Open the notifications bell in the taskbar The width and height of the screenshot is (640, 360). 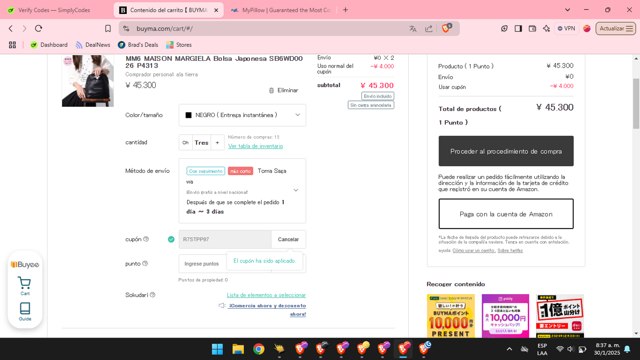coord(627,349)
